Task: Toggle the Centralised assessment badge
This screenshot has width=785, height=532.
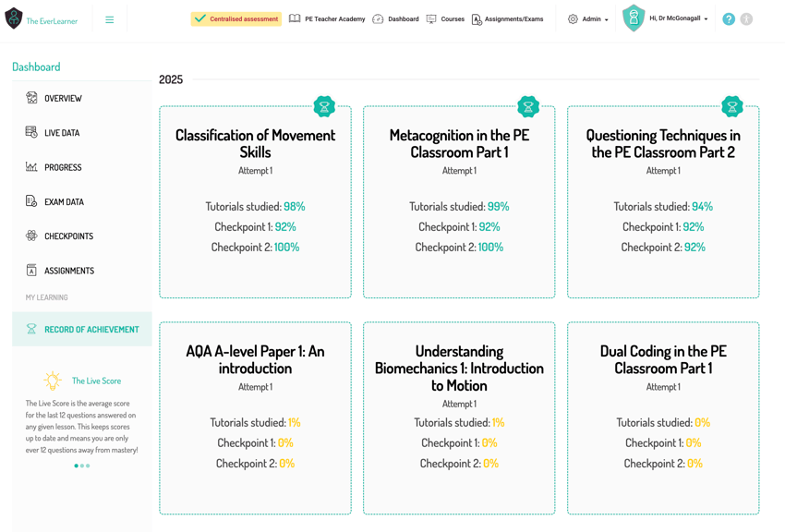Action: 236,19
